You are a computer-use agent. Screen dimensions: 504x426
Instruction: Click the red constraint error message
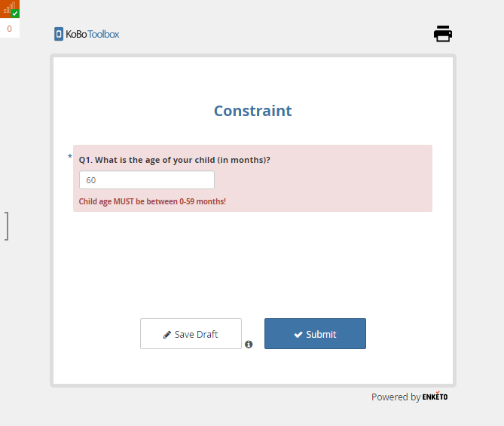[x=152, y=201]
